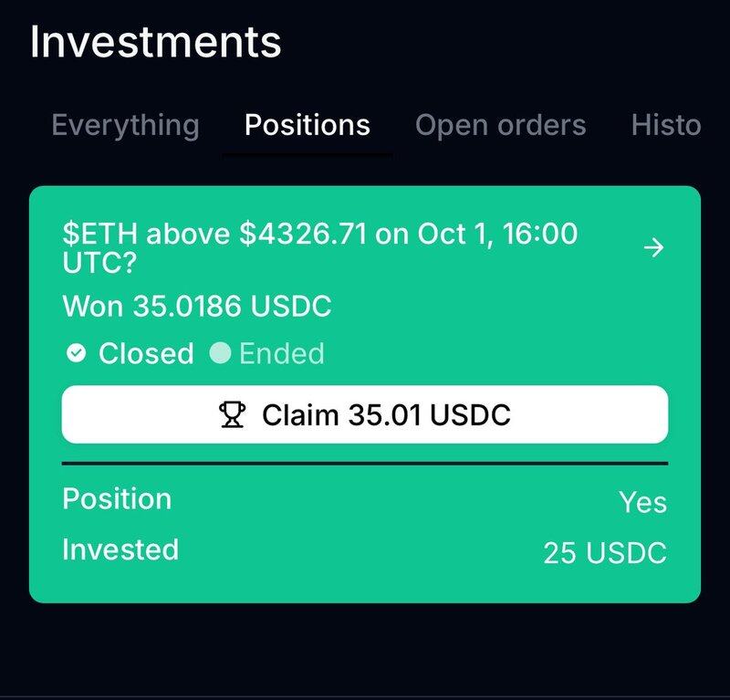Click the Position row label
This screenshot has height=700, width=730.
117,499
